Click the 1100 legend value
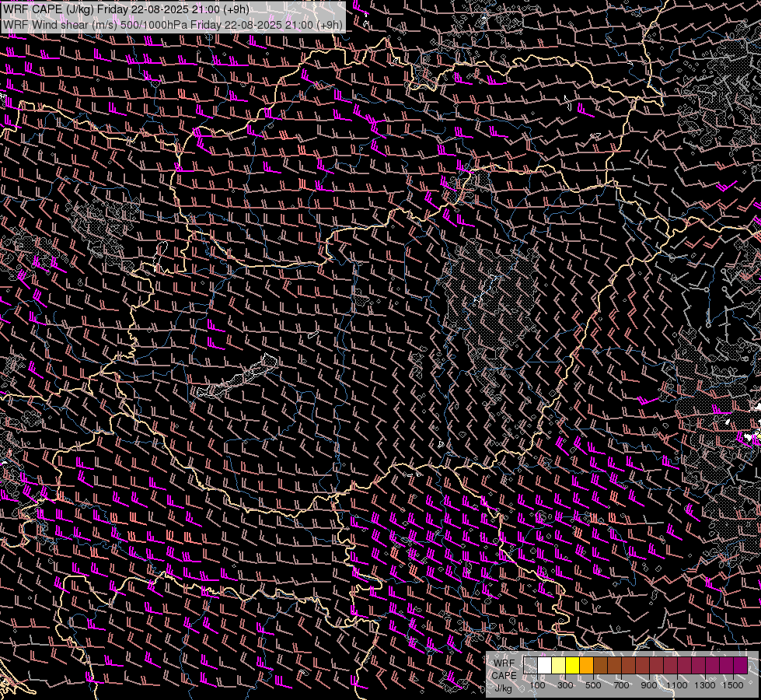Viewport: 761px width, 700px height. pyautogui.click(x=676, y=685)
